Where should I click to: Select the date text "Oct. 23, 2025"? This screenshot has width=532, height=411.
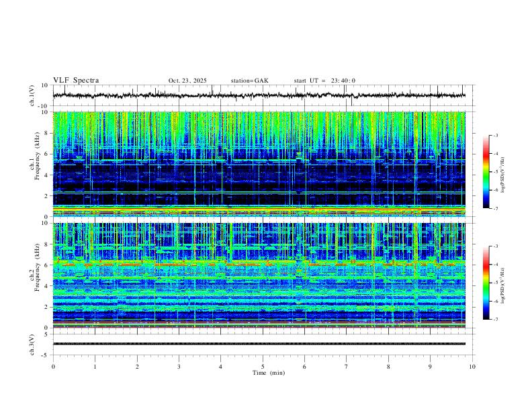pos(187,81)
